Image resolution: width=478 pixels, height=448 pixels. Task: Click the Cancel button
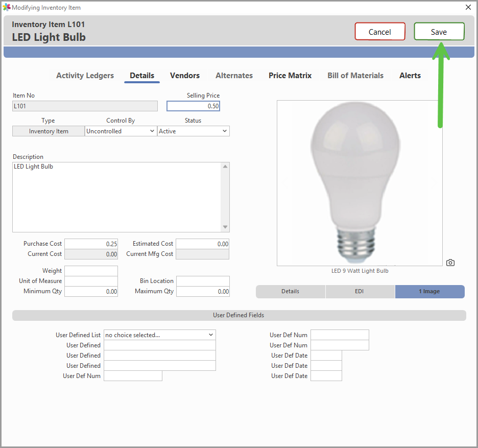tap(380, 31)
